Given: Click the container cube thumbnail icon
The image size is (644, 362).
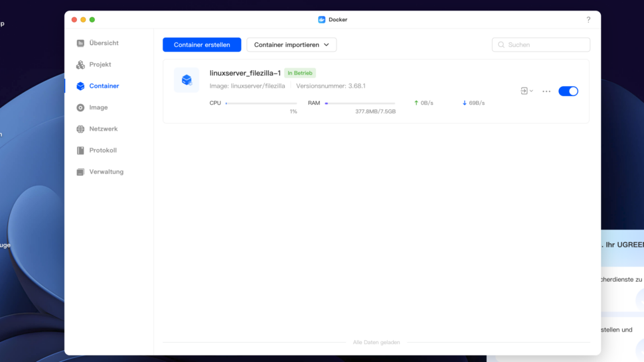Looking at the screenshot, I should pyautogui.click(x=187, y=80).
